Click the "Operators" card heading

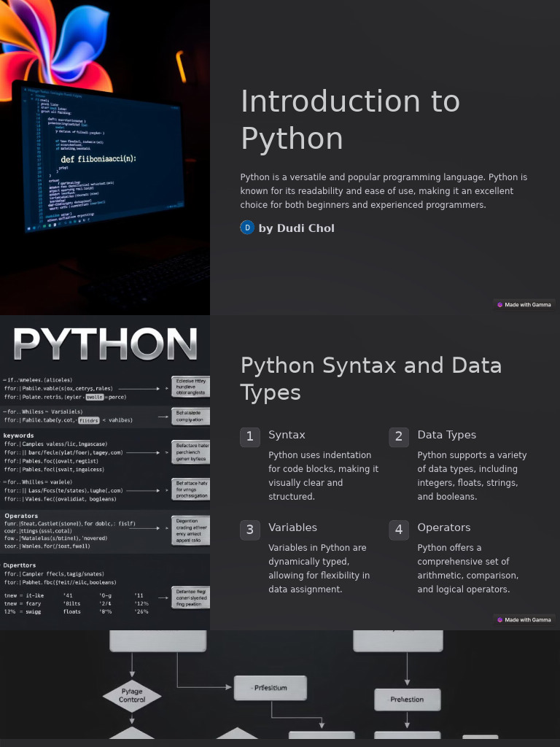[x=443, y=527]
